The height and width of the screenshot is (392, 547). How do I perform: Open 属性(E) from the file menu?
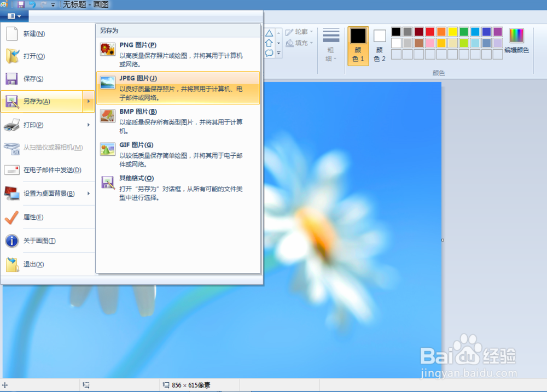pos(48,217)
